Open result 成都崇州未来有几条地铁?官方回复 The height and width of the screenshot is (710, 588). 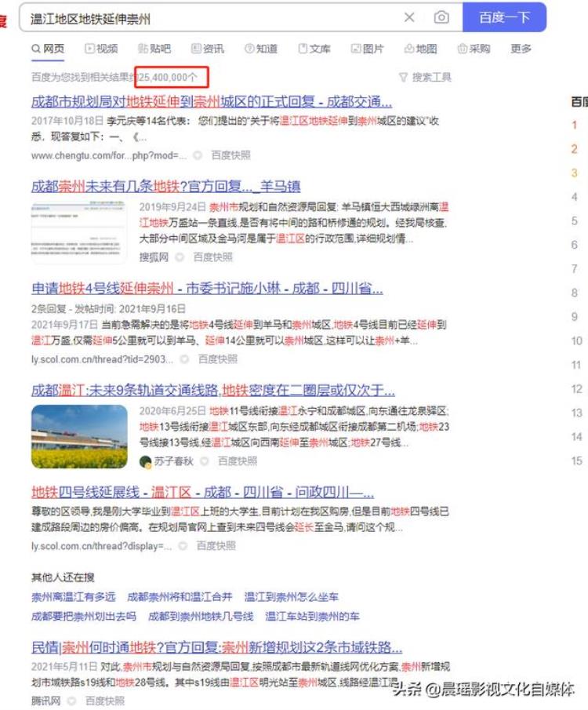pyautogui.click(x=165, y=186)
